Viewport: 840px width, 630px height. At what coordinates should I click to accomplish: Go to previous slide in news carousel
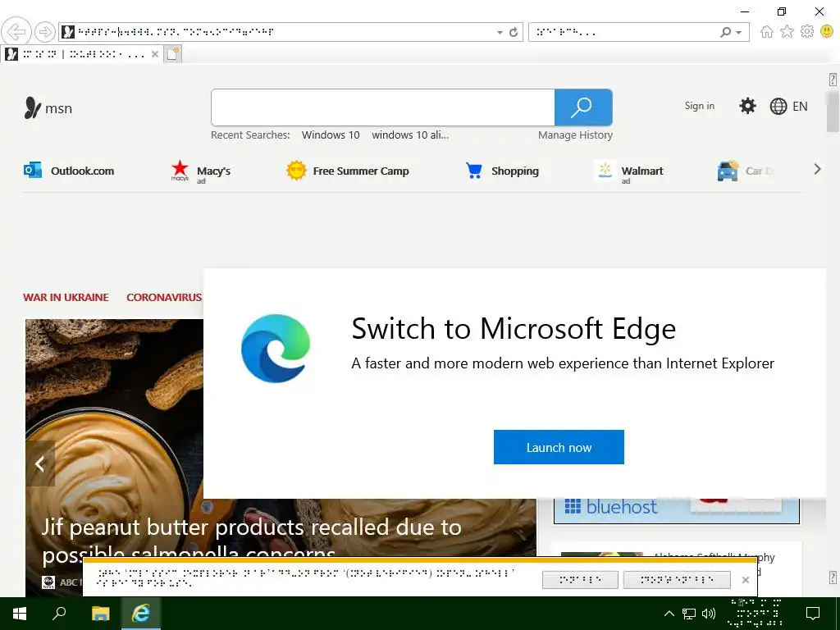[x=40, y=463]
